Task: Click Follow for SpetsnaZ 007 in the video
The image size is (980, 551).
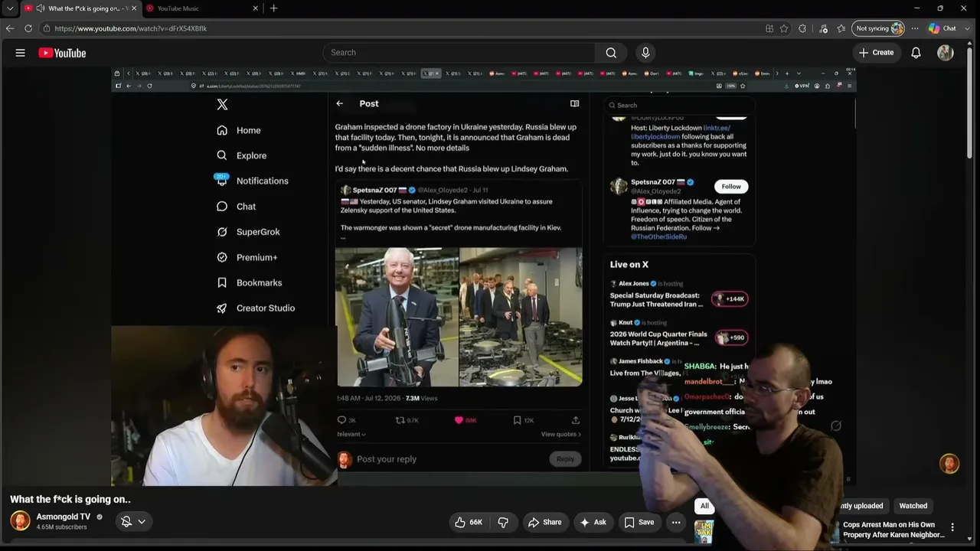Action: tap(731, 186)
